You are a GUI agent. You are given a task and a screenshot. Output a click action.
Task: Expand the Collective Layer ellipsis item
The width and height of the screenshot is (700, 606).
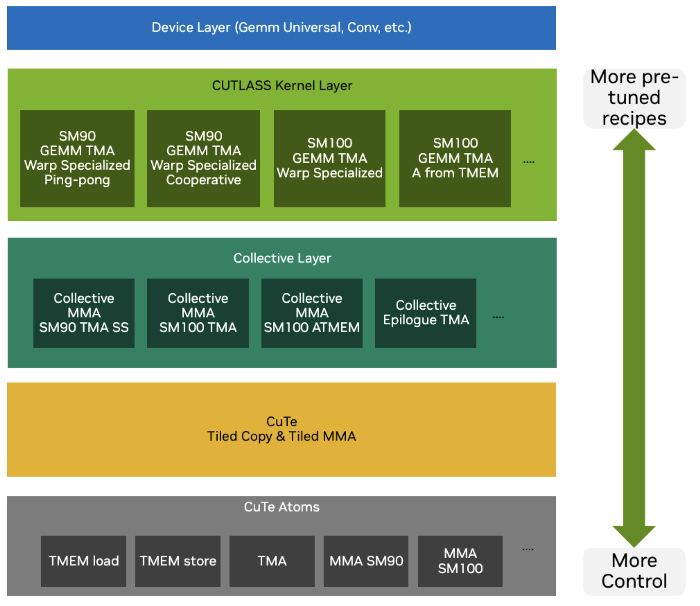[499, 316]
